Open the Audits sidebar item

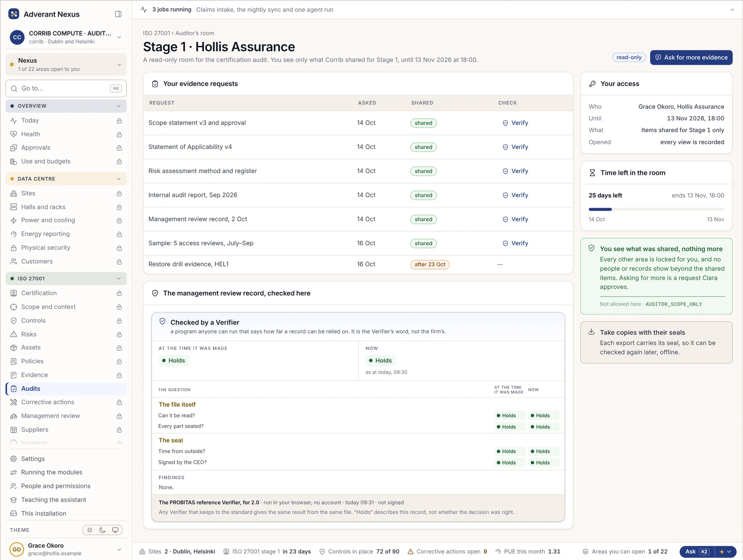pyautogui.click(x=66, y=389)
